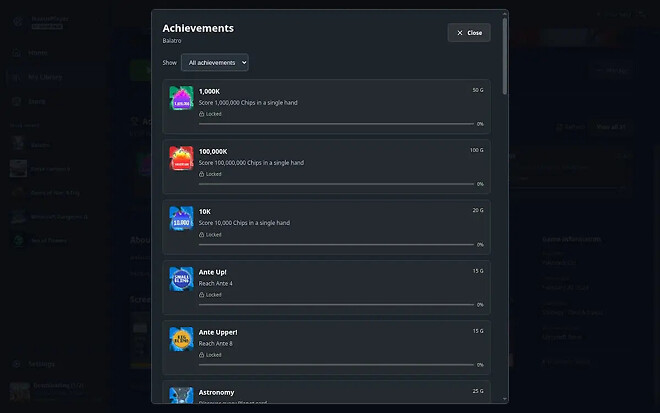Click the Ante Upper! progress bar
This screenshot has width=660, height=413.
point(336,365)
